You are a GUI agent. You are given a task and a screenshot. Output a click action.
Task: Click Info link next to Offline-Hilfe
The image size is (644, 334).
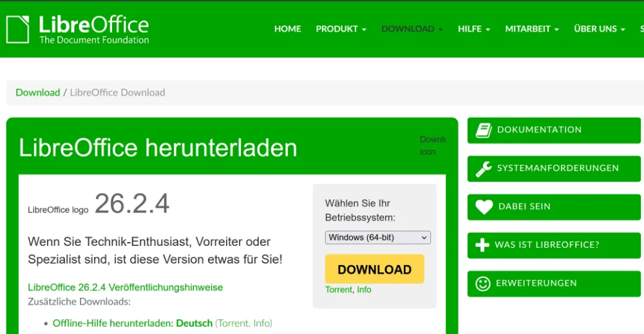pos(261,323)
